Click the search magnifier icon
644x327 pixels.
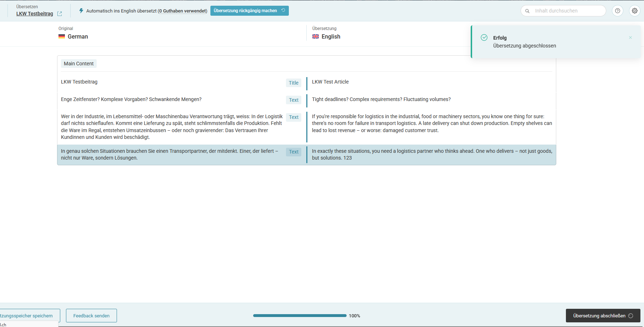(527, 11)
